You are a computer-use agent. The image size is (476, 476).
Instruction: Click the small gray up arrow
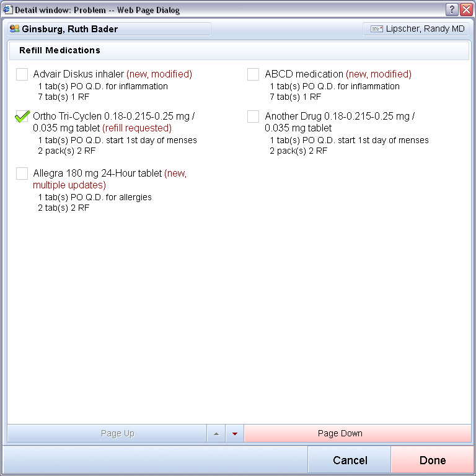click(216, 433)
